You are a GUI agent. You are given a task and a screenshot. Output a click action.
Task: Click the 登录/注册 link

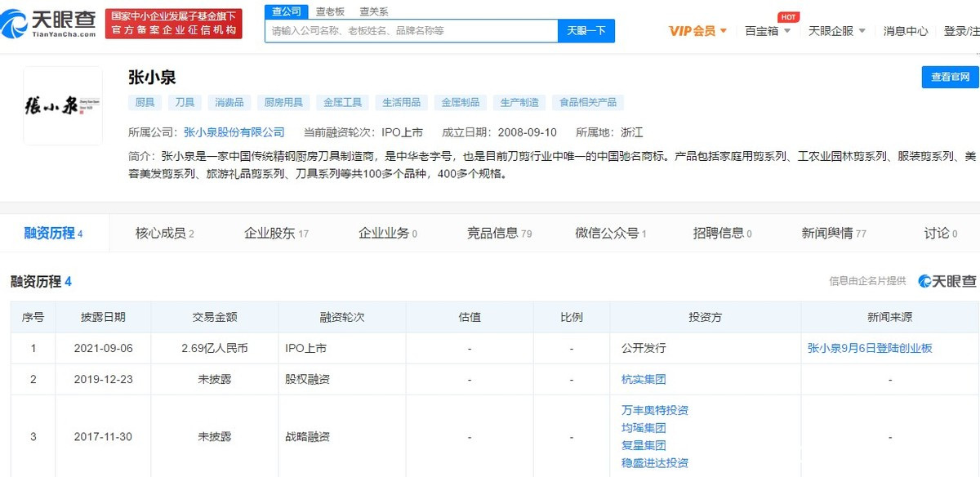[x=961, y=31]
